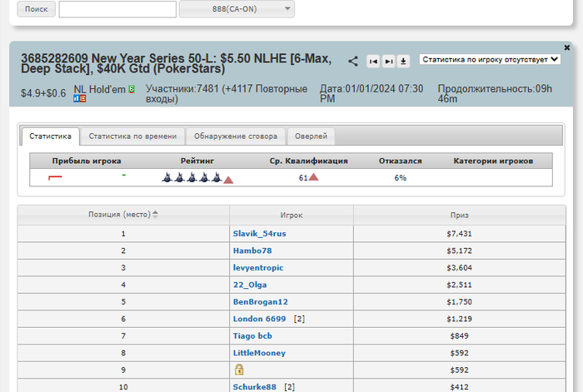Click the tournament title text
Screen dimensions: 583x392
click(x=177, y=63)
